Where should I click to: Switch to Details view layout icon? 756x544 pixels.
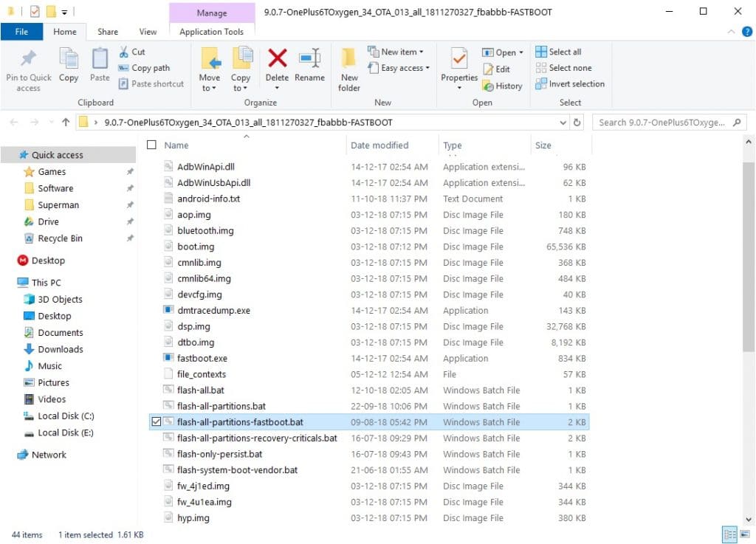pos(729,534)
